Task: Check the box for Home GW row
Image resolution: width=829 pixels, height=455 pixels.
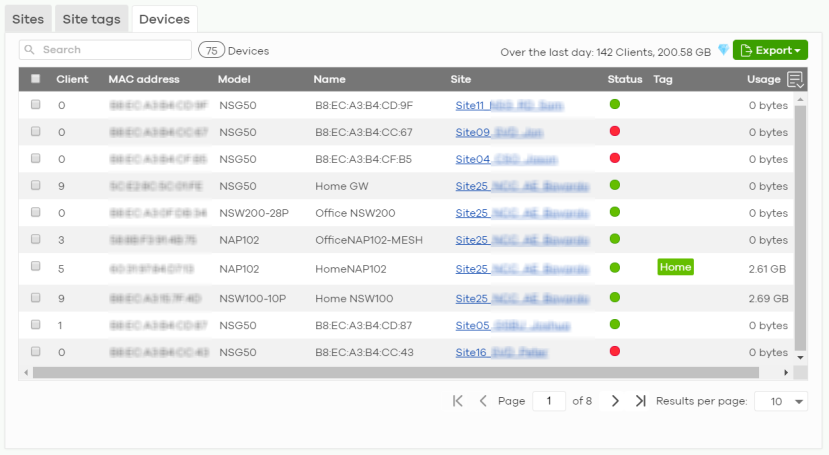Action: [36, 185]
